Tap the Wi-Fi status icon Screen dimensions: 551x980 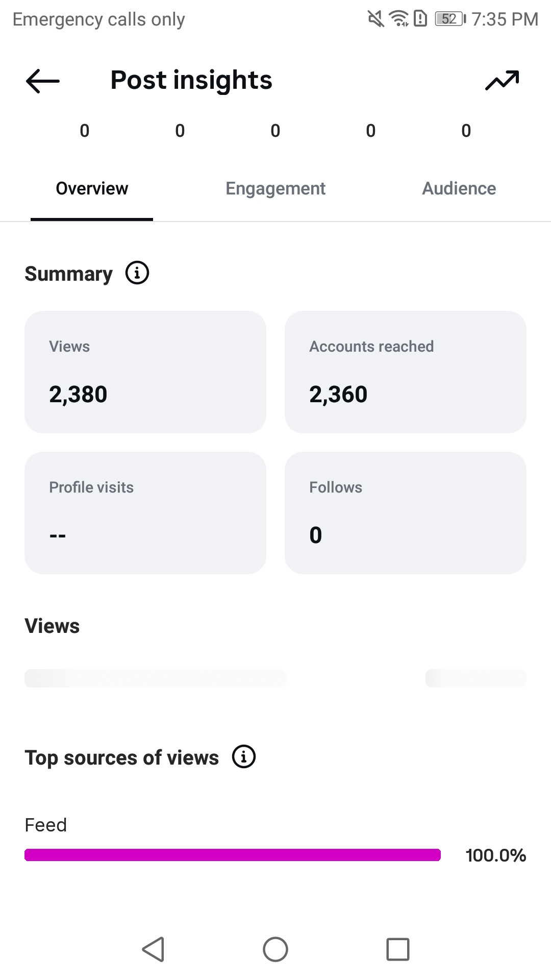tap(399, 19)
